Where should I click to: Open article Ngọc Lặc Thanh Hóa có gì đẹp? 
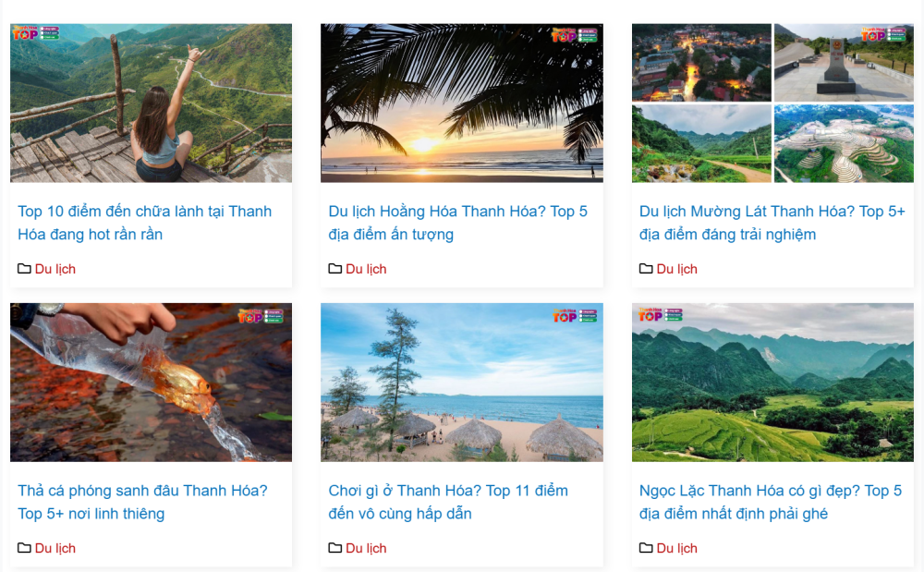tap(771, 502)
